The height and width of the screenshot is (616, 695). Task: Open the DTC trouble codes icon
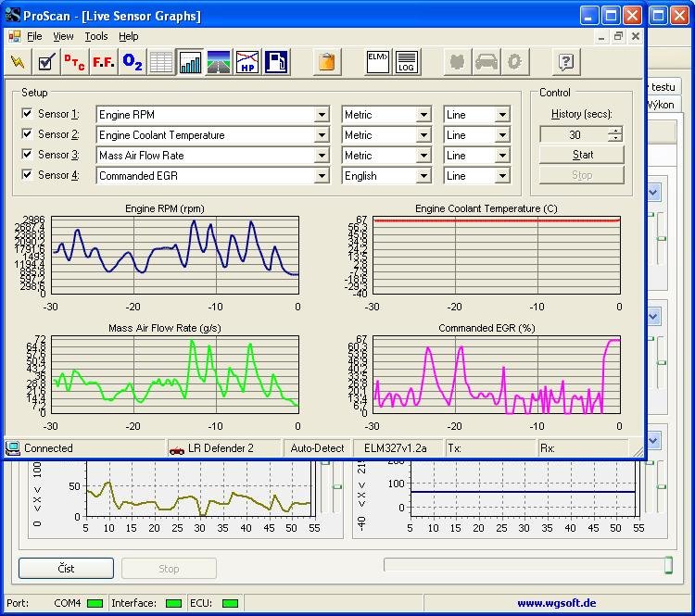click(75, 62)
